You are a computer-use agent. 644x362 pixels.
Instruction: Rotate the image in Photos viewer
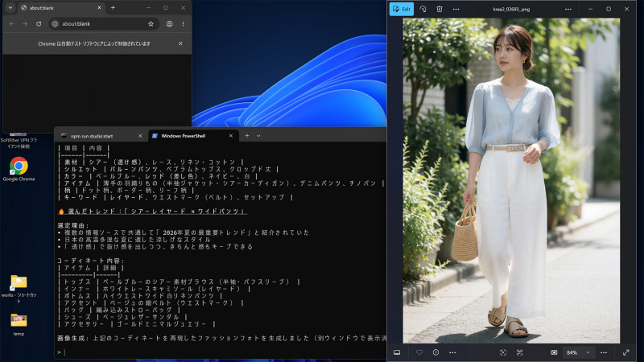[423, 9]
